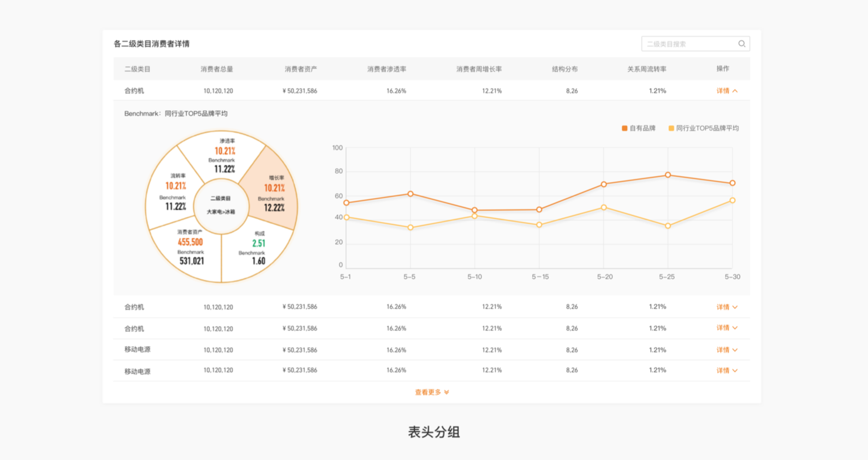
Task: Click the 100 y-axis label
Action: pos(337,148)
